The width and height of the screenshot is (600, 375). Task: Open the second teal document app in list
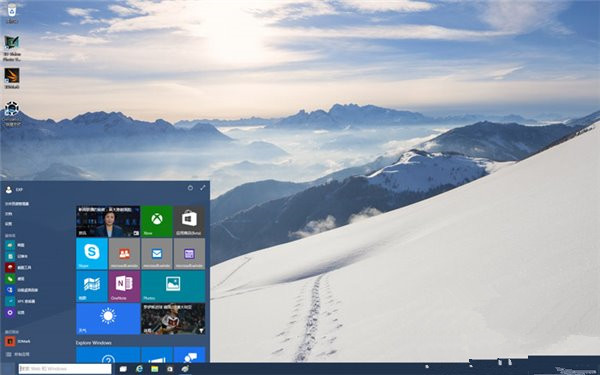16,256
